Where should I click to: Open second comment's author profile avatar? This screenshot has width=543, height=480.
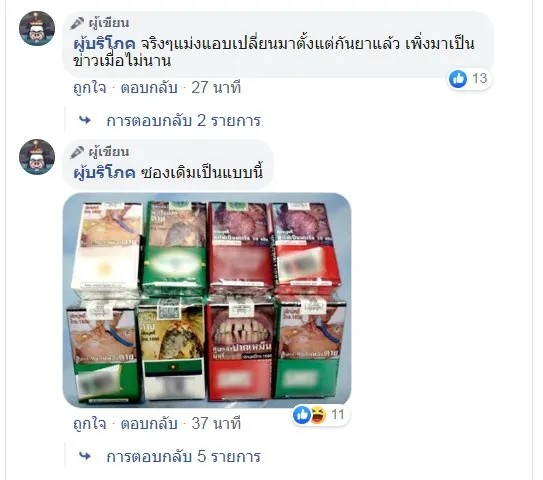[x=37, y=157]
